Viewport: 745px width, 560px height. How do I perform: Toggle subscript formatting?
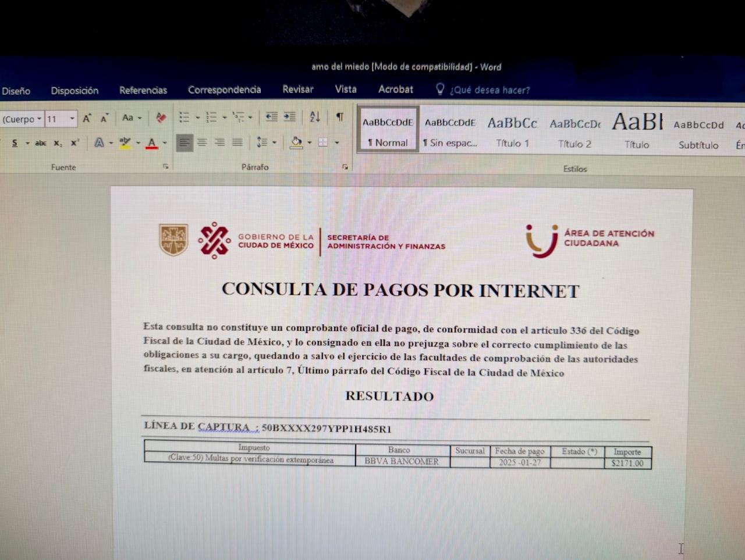[x=58, y=143]
